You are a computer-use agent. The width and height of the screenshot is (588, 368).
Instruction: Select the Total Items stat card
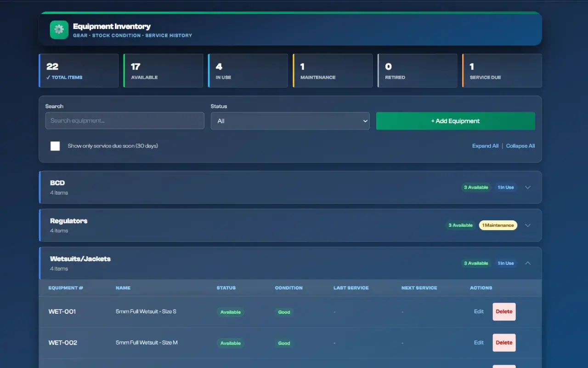coord(79,70)
